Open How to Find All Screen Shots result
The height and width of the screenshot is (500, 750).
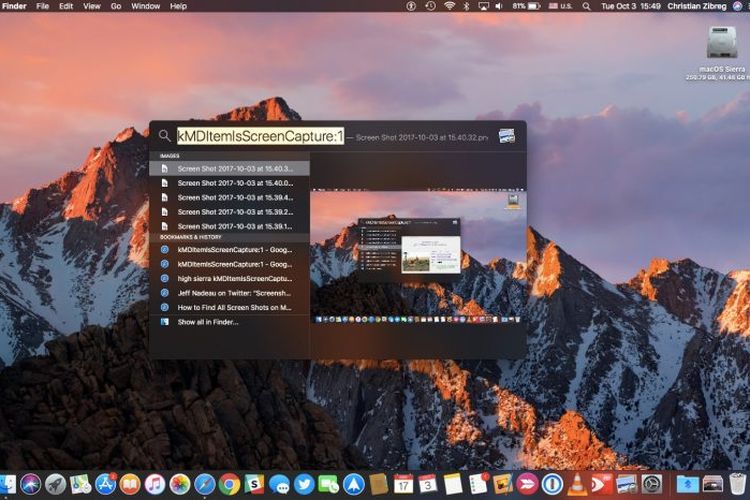pyautogui.click(x=230, y=307)
